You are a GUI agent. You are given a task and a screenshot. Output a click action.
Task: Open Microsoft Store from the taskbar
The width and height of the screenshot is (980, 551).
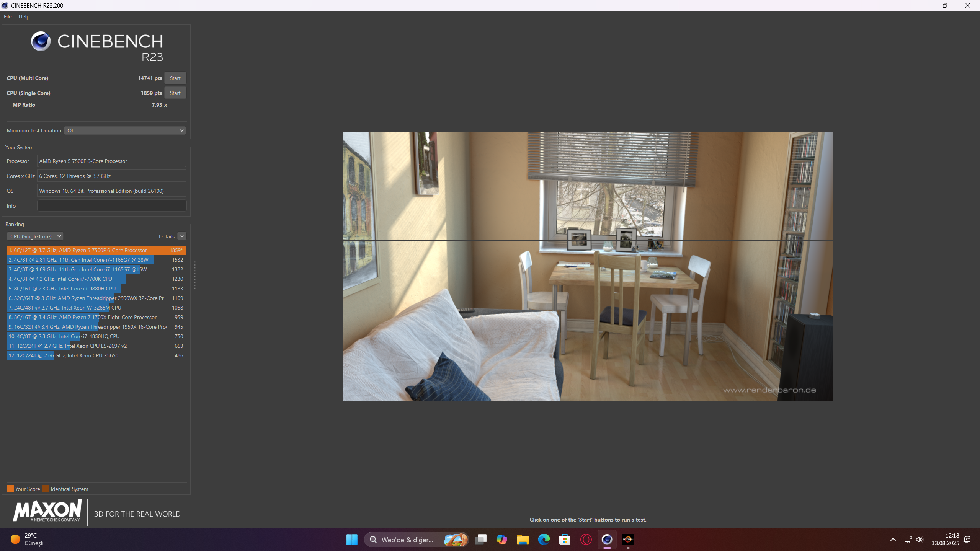[x=565, y=540]
